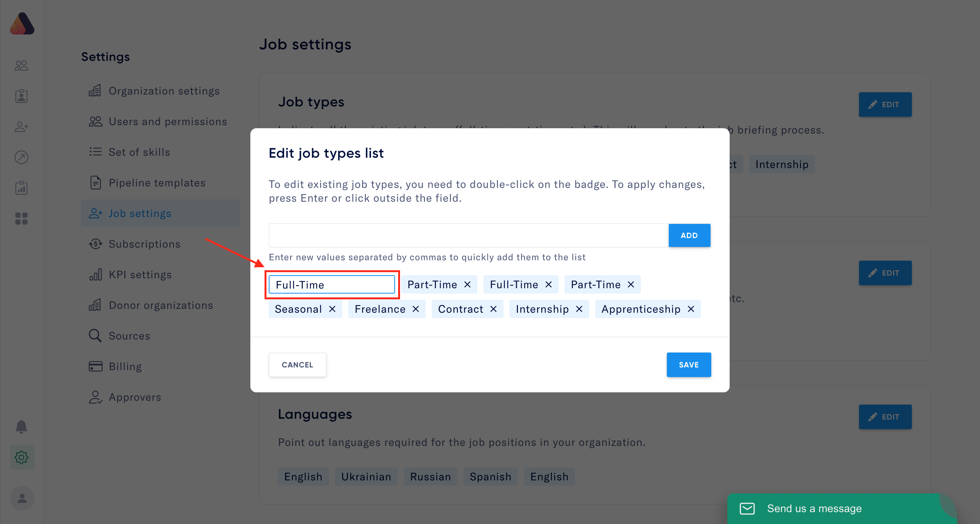The width and height of the screenshot is (980, 524).
Task: Remove the Freelance badge with its X
Action: 416,309
